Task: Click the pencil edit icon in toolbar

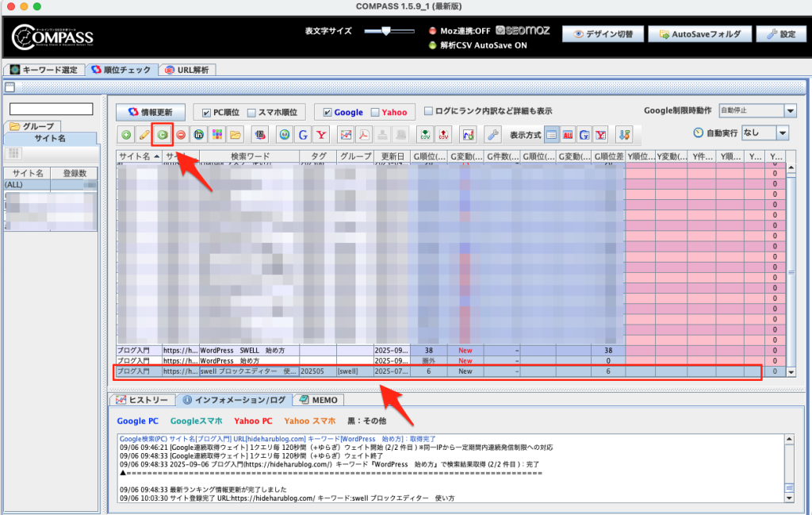Action: [144, 135]
